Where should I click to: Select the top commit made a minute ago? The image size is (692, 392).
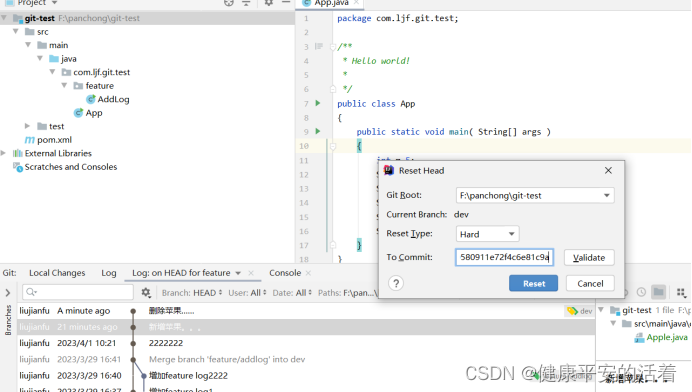click(x=306, y=311)
